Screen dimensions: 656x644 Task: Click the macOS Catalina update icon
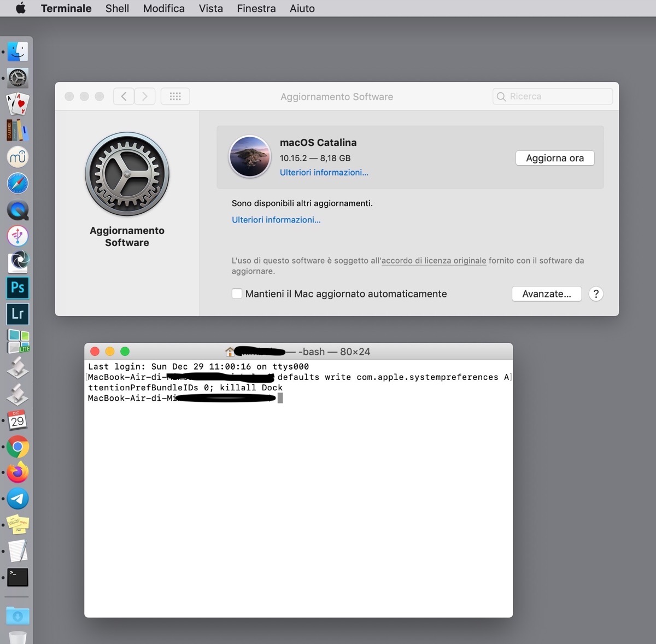coord(250,157)
